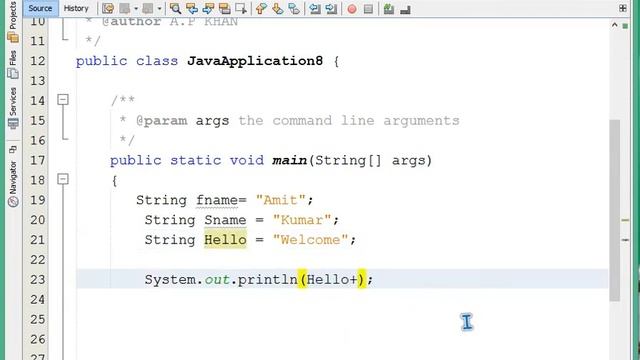Click the scroll up arrow of editor

[615, 25]
